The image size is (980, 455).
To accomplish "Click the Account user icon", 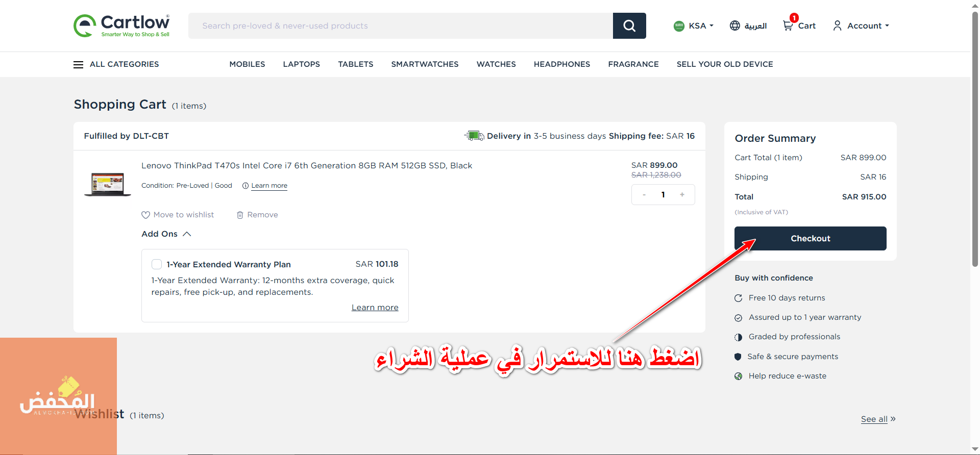I will tap(837, 26).
